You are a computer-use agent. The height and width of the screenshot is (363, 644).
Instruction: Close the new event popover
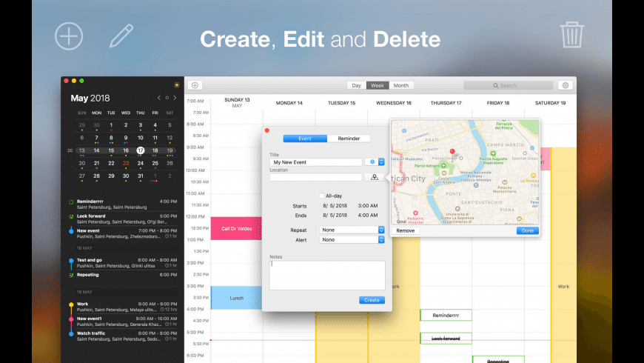coord(267,130)
